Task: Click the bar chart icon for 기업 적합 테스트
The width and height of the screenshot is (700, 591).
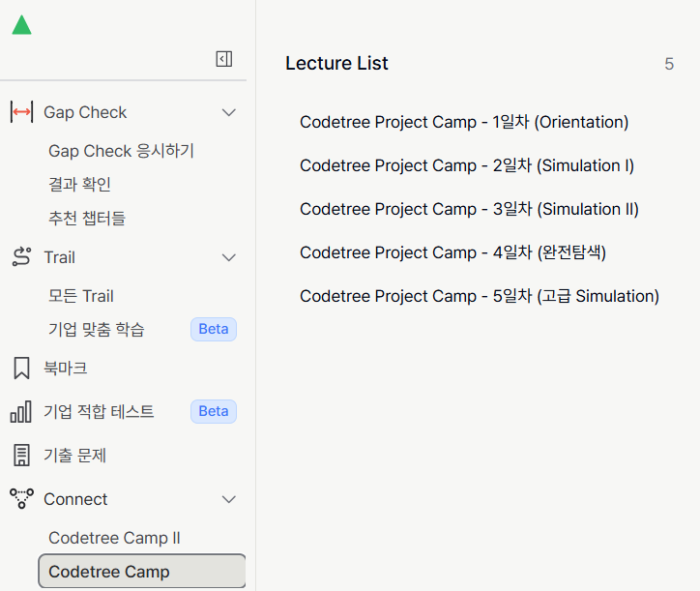Action: pos(21,411)
